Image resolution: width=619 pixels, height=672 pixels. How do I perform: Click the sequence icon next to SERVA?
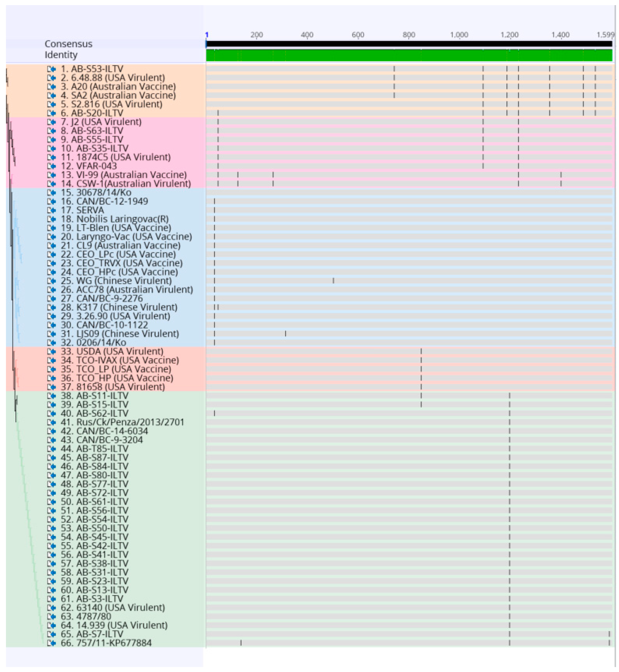52,210
